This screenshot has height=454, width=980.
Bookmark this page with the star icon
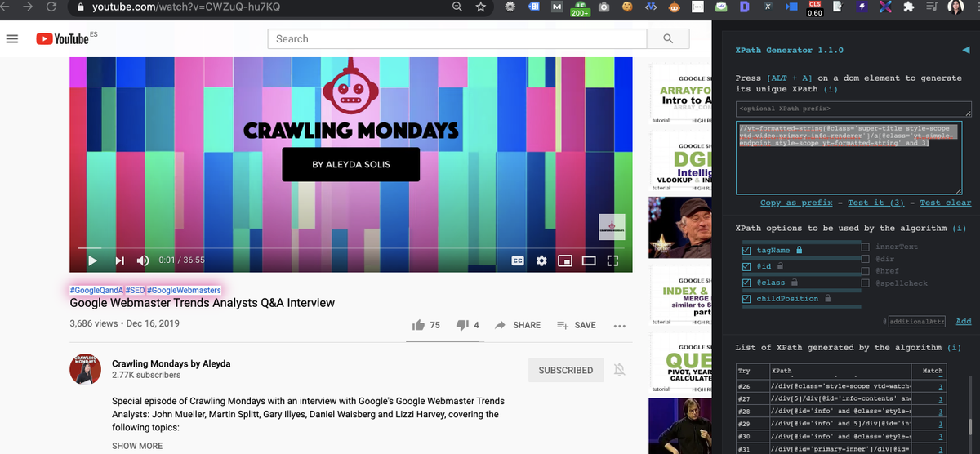click(x=481, y=7)
